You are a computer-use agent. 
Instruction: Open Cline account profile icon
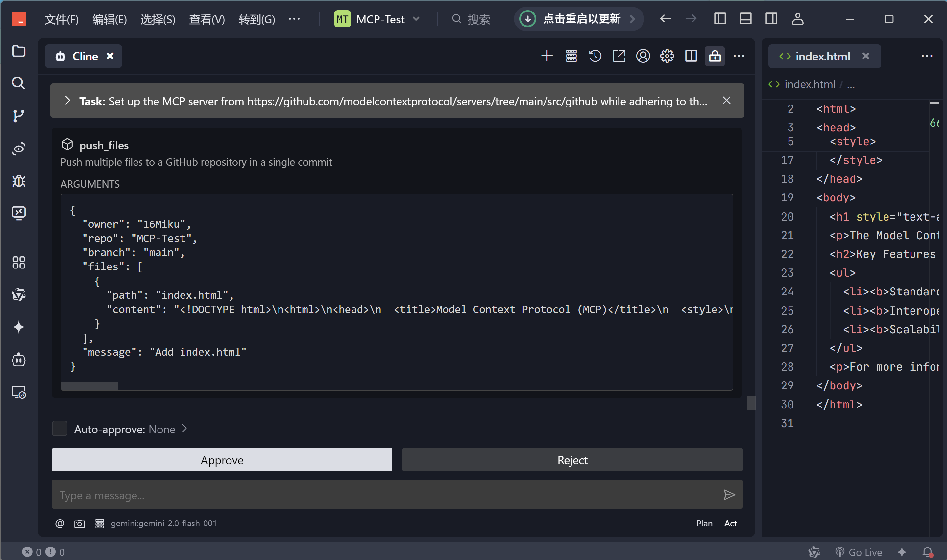pyautogui.click(x=643, y=56)
